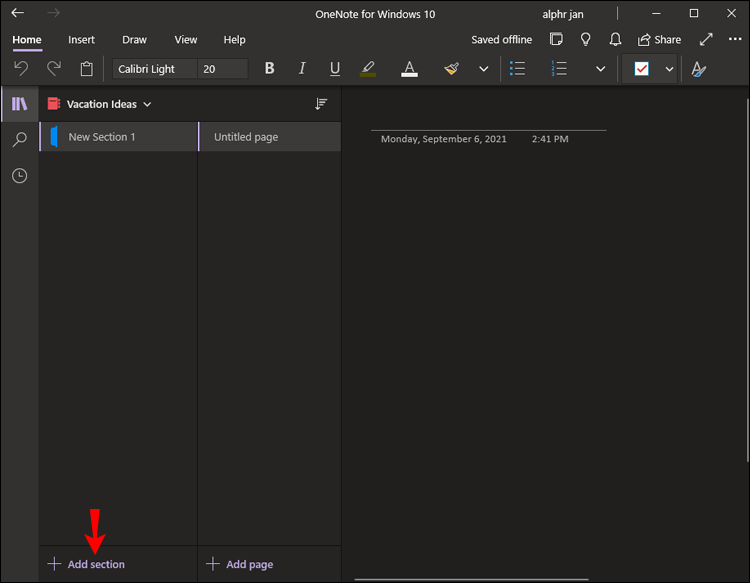Click the lightbulb Tell Me icon
Screen dimensions: 750x583
586,40
